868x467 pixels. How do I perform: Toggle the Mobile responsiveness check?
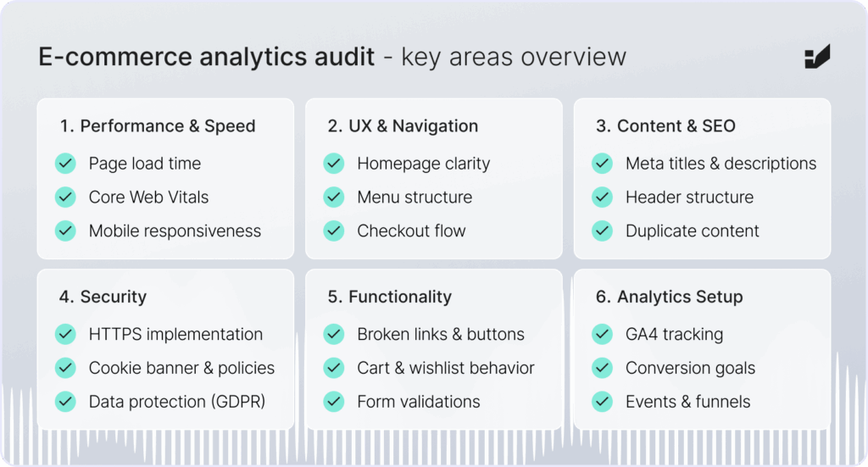click(x=65, y=231)
